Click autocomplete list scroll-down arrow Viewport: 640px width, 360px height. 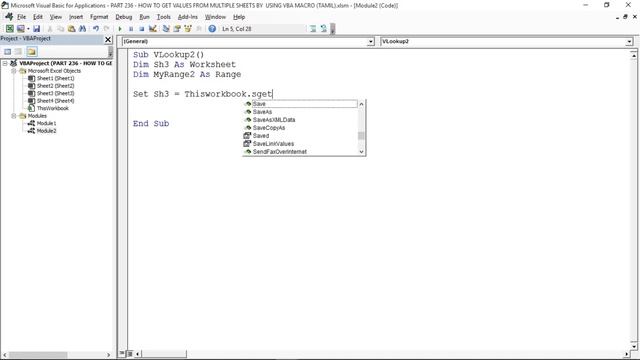pyautogui.click(x=361, y=152)
